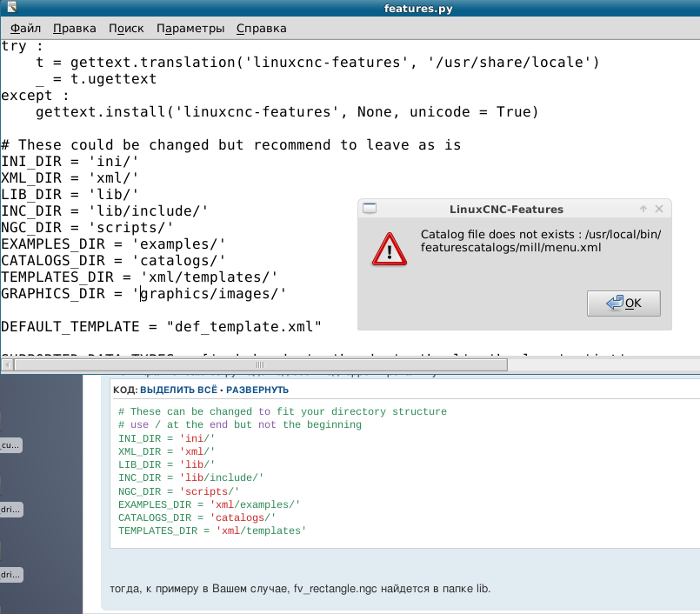The height and width of the screenshot is (614, 700).
Task: Click forum code line TEMPLATES_DIR = 'xml/templates'
Action: (x=212, y=531)
